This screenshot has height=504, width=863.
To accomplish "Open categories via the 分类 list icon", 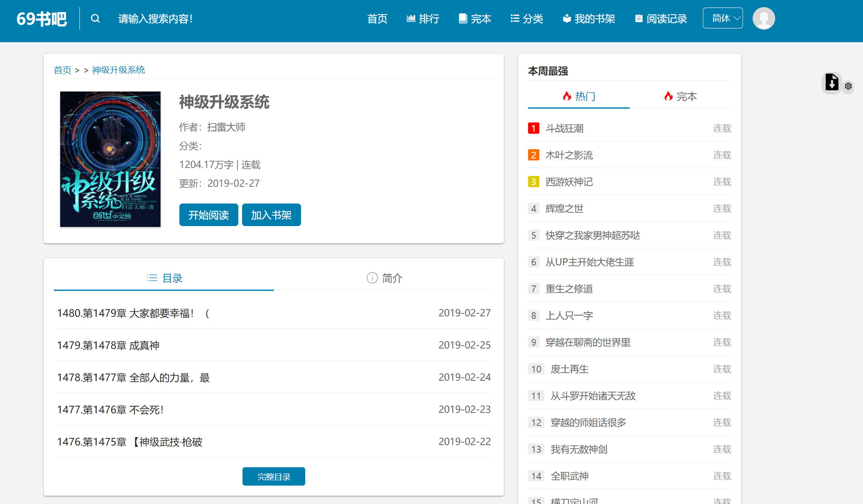I will (515, 18).
